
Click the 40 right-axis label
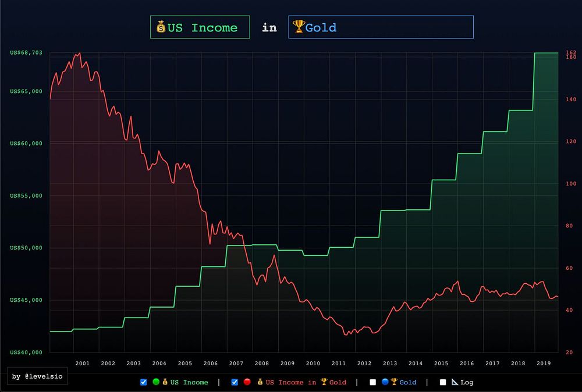[569, 310]
